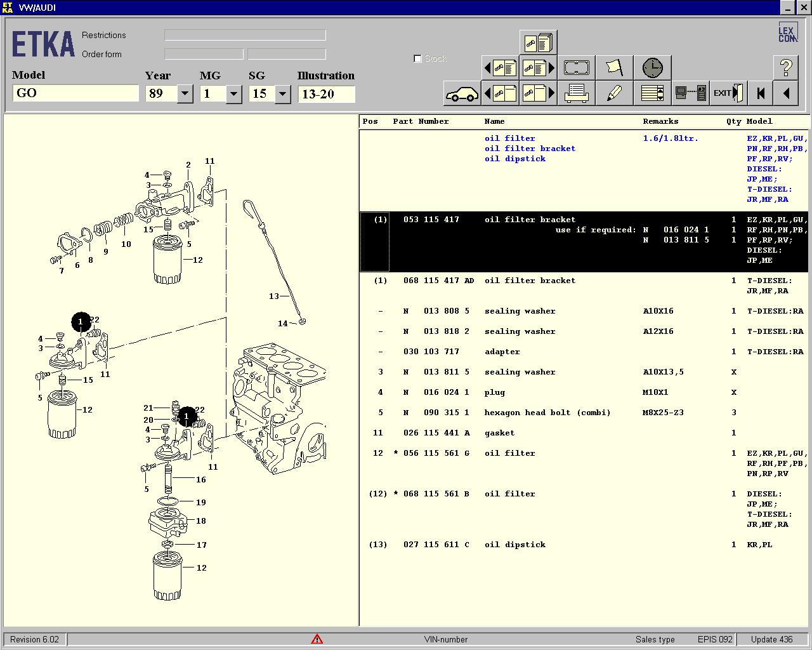Click the warning triangle in status bar
Screen dimensions: 812x650
click(x=317, y=639)
